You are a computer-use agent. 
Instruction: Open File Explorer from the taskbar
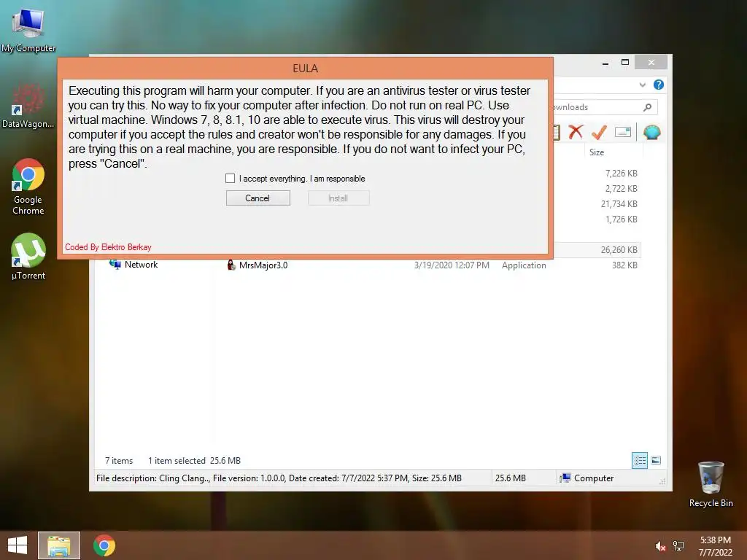tap(59, 545)
